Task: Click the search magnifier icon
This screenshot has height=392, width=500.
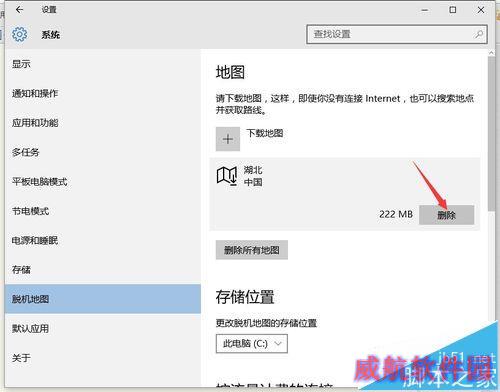Action: (x=479, y=34)
